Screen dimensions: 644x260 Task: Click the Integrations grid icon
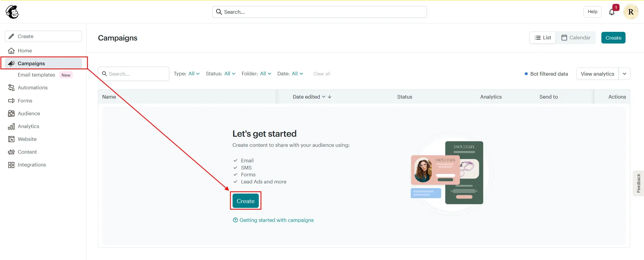tap(11, 165)
